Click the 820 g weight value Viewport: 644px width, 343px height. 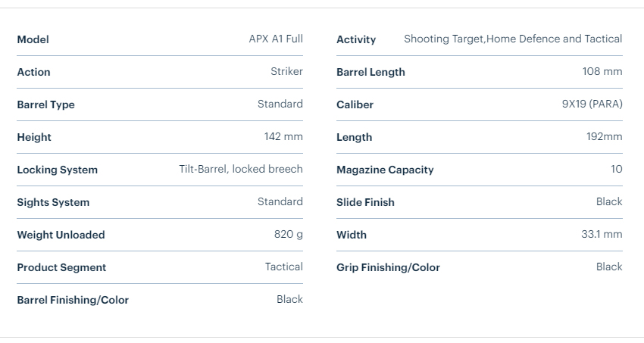288,234
